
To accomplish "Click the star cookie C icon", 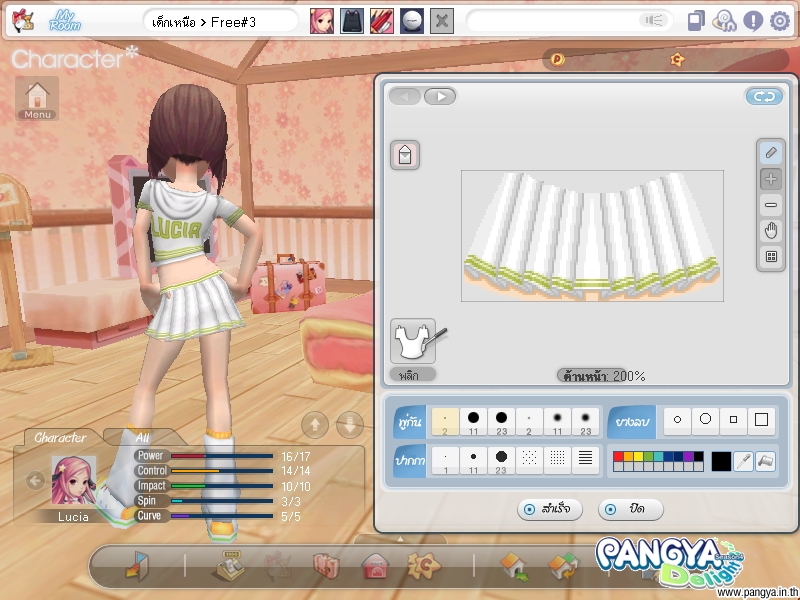I will click(423, 565).
